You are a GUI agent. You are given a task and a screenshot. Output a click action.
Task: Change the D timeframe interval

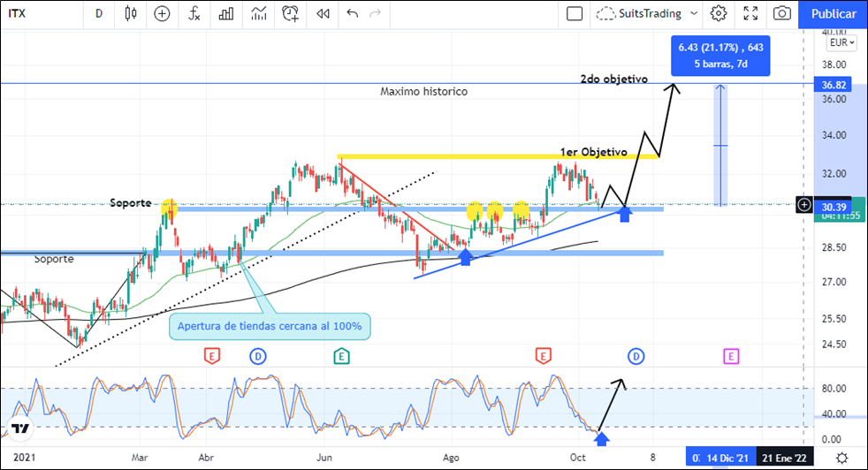click(x=98, y=13)
